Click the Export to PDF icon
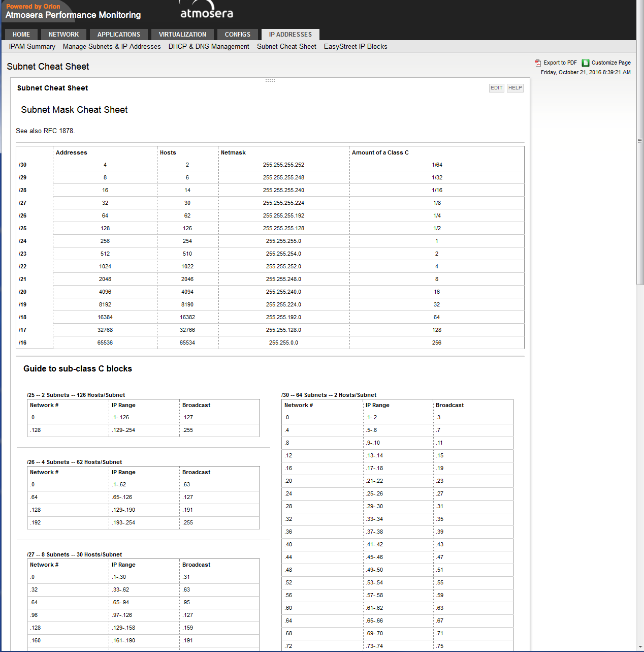 click(x=538, y=63)
